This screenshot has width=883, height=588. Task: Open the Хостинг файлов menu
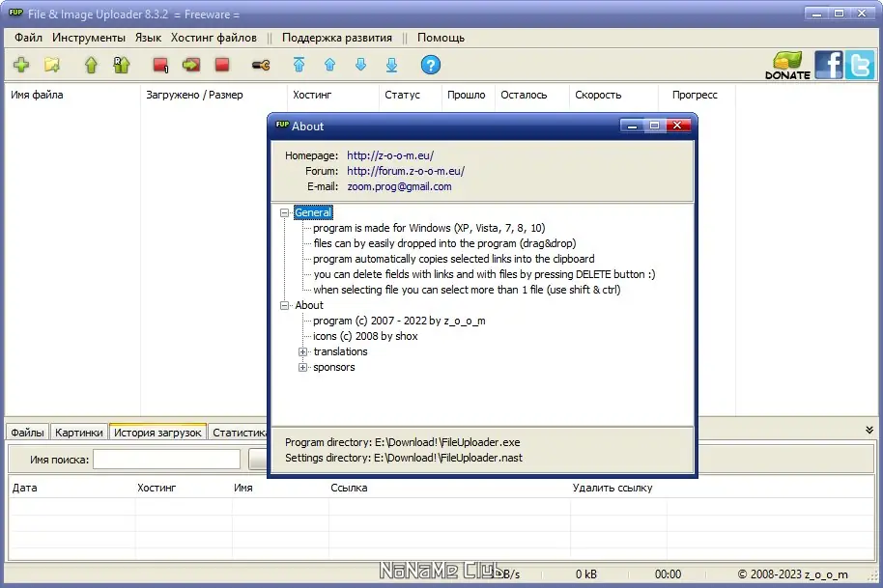[214, 38]
